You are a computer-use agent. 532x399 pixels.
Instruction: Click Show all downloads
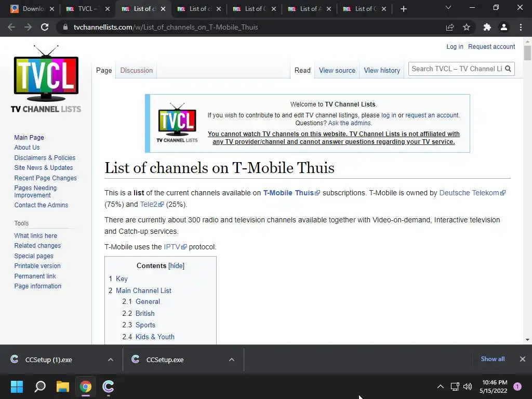coord(493,358)
